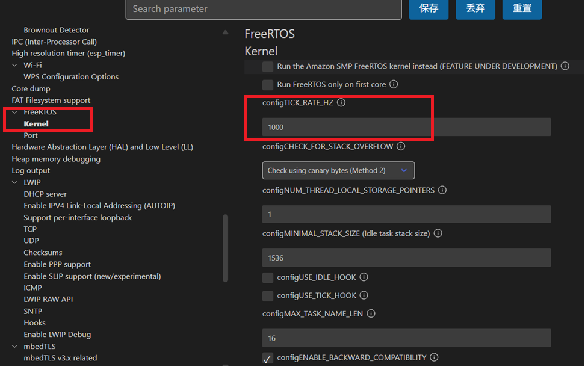Viewport: 588px width, 367px height.
Task: Enable configUSE_IDLE_HOOK checkbox
Action: pos(268,278)
